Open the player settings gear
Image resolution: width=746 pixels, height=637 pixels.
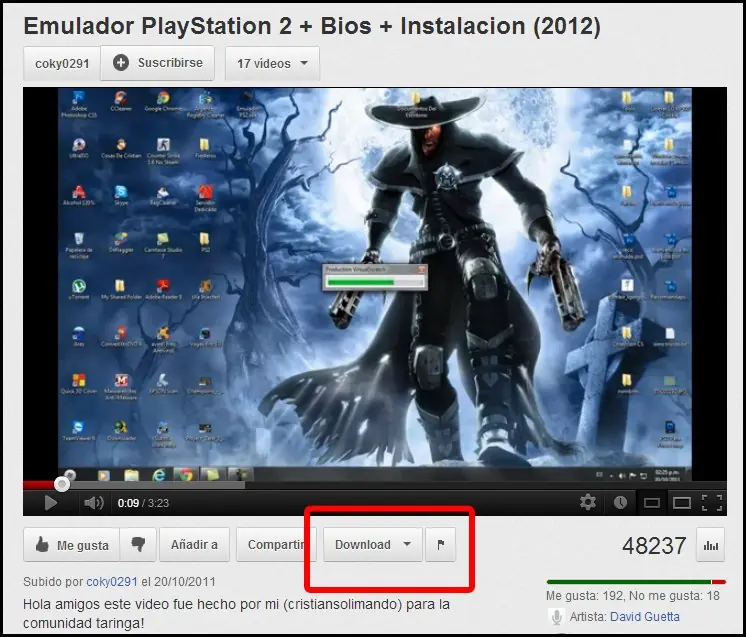tap(588, 502)
